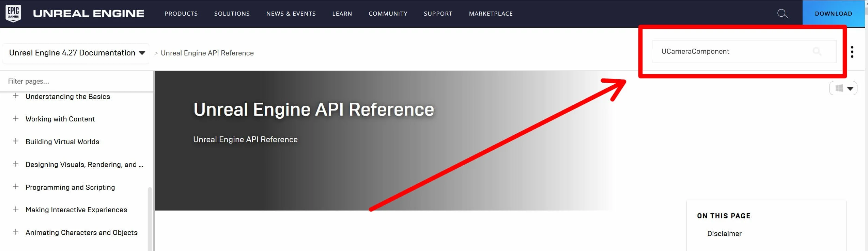Viewport: 868px width, 251px height.
Task: Open the Learn menu
Action: coord(342,14)
